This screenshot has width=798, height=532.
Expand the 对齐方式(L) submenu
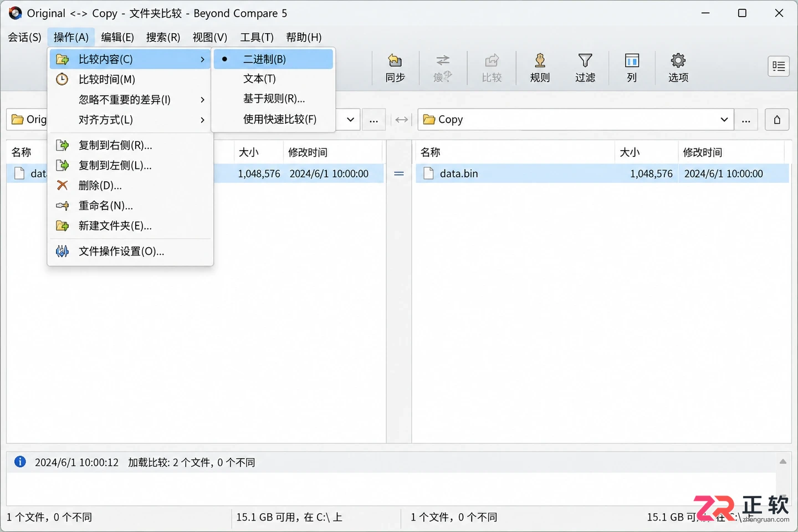[x=130, y=120]
